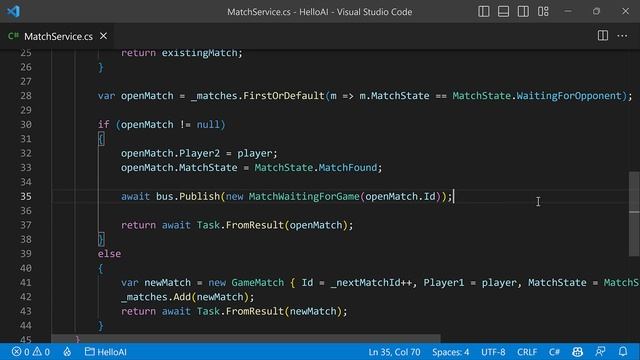The height and width of the screenshot is (360, 640).
Task: Click the Visual Studio Code logo icon
Action: point(13,11)
